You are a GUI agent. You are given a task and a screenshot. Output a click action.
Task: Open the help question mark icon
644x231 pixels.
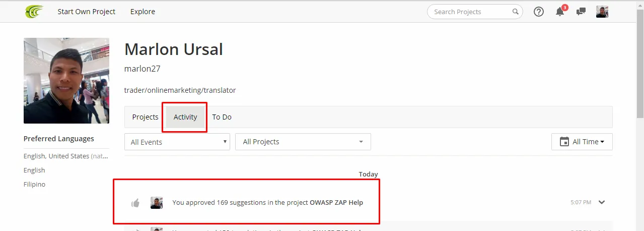pos(539,12)
